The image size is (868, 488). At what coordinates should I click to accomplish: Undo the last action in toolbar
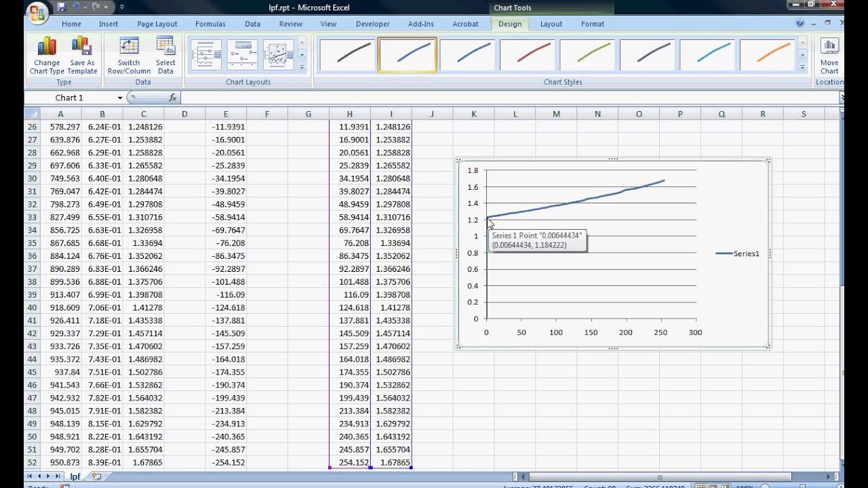[76, 7]
